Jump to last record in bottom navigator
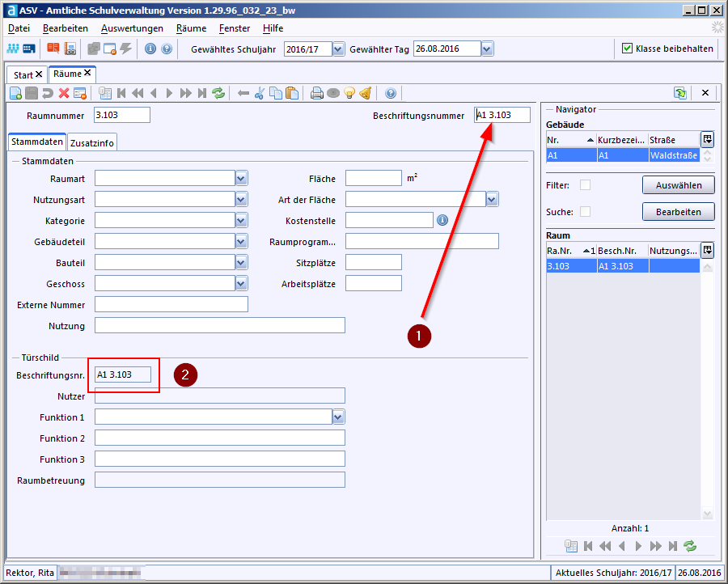 point(673,546)
